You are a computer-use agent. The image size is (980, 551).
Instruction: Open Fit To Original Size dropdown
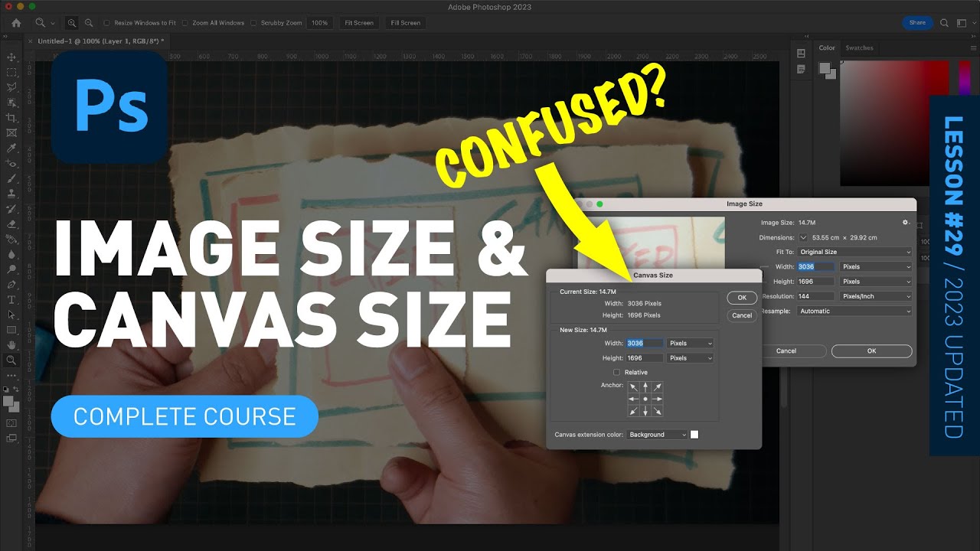(x=854, y=252)
